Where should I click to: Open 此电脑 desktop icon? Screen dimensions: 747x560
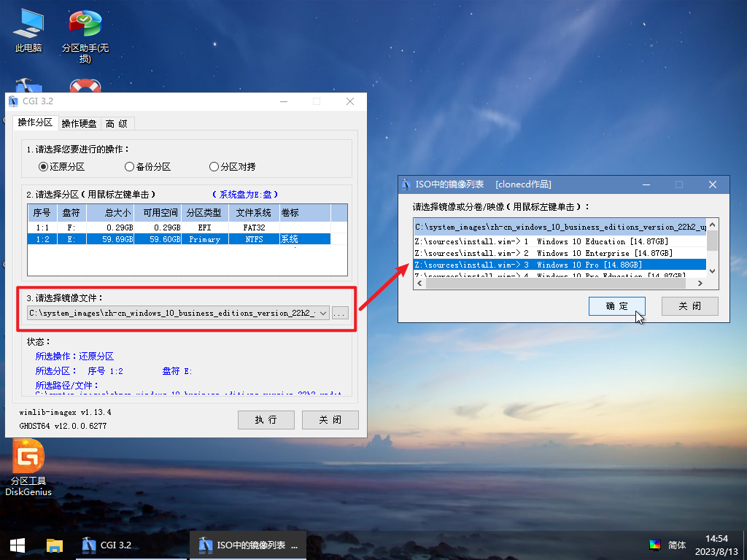coord(28,30)
